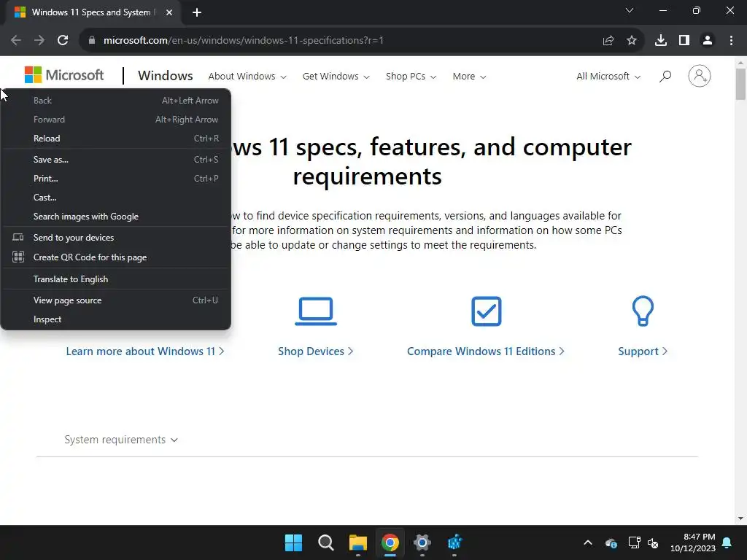Select Translate to English
Viewport: 747px width, 560px height.
(116, 279)
